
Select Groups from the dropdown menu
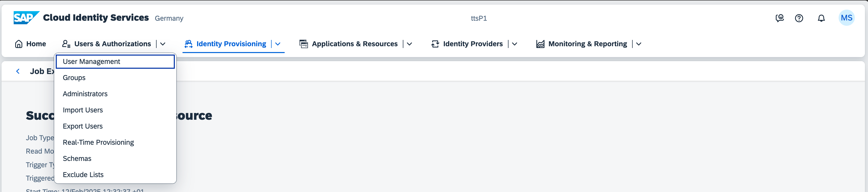(x=74, y=78)
